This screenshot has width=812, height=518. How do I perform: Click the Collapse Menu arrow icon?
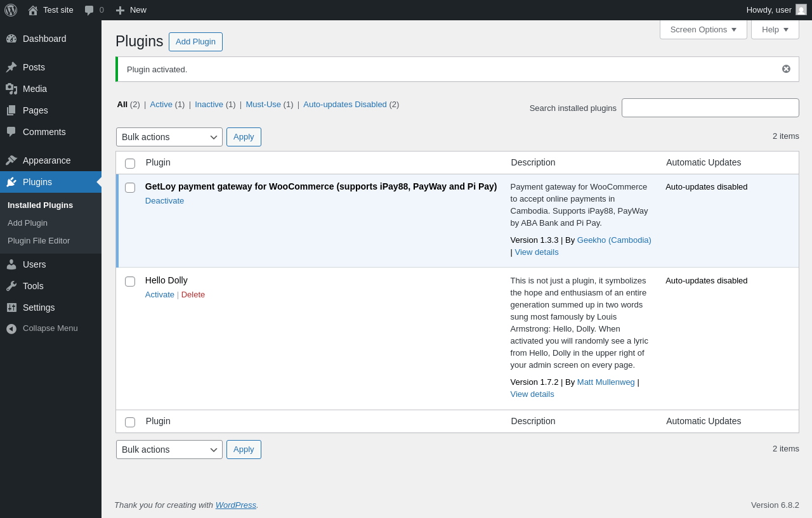point(11,328)
